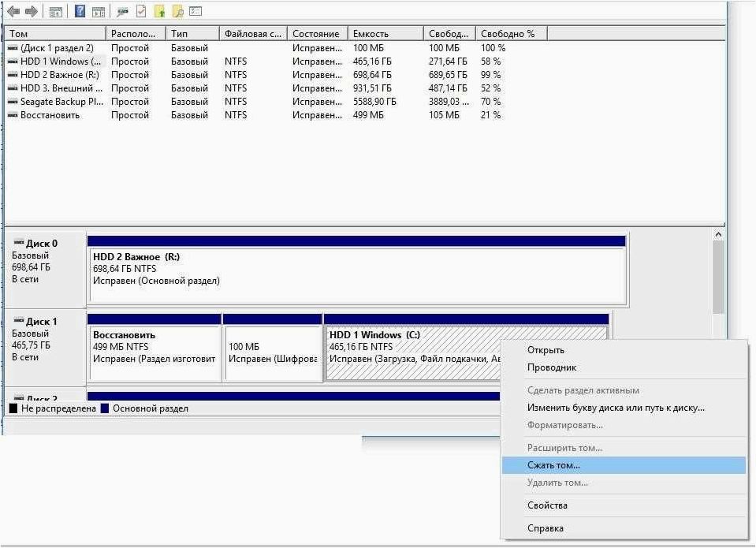This screenshot has width=756, height=548.
Task: Click the disk icon next to Диск 1
Action: (x=19, y=320)
